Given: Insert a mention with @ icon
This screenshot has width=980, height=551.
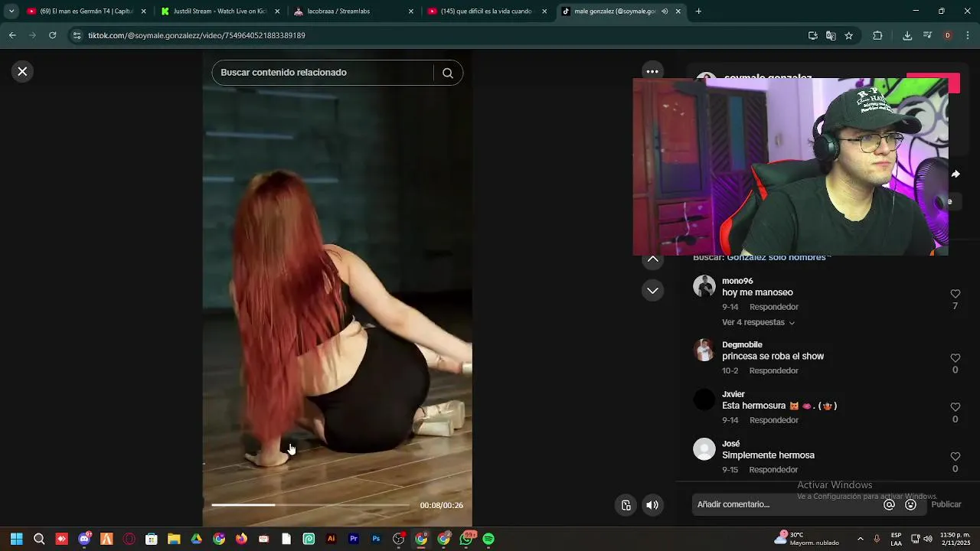Looking at the screenshot, I should pos(889,504).
